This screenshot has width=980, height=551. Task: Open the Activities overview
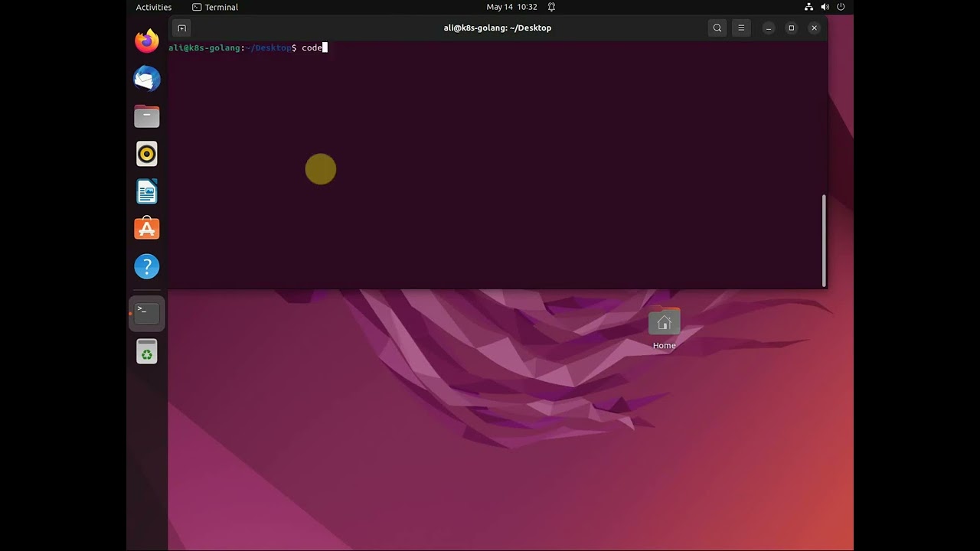154,7
